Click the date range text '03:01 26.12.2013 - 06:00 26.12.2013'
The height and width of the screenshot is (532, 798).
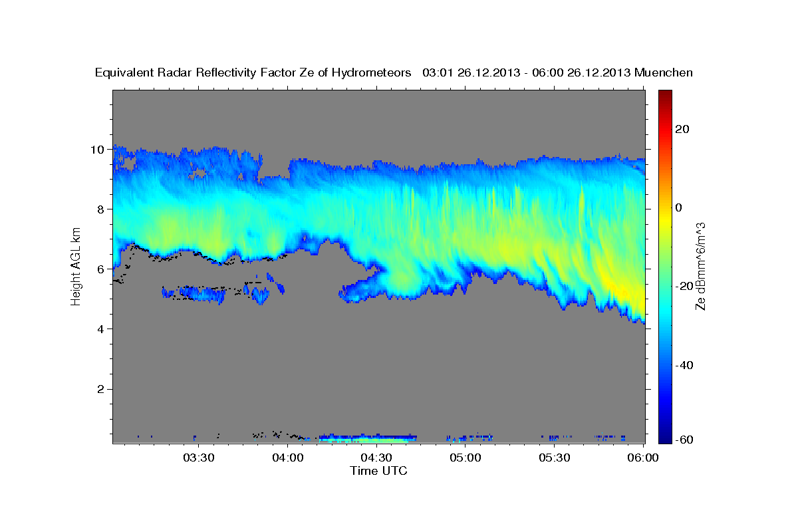coord(527,72)
